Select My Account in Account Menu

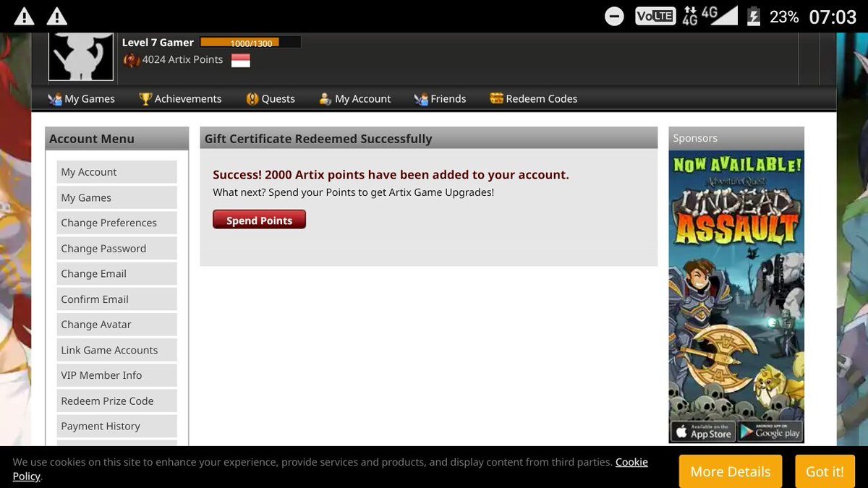(117, 172)
